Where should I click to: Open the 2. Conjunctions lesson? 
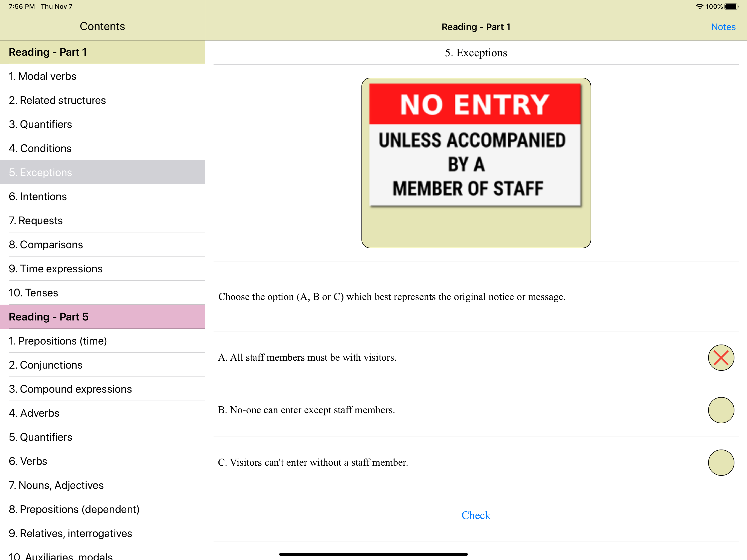click(103, 365)
